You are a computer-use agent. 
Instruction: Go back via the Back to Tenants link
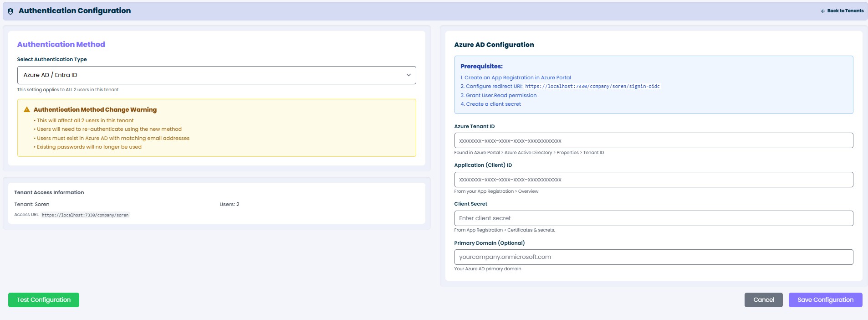coord(845,11)
